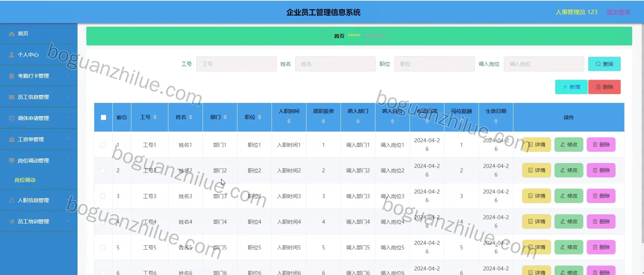Click the search icon in 查询 button

point(598,64)
